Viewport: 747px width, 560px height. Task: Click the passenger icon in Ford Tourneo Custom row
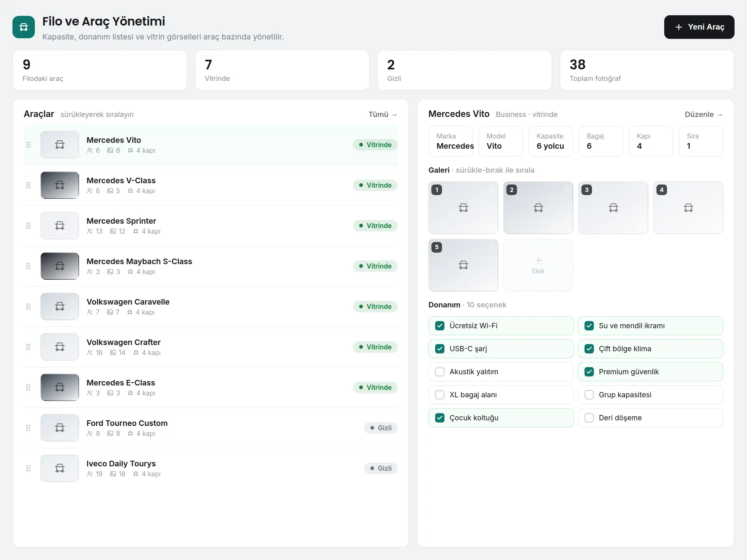pyautogui.click(x=90, y=434)
